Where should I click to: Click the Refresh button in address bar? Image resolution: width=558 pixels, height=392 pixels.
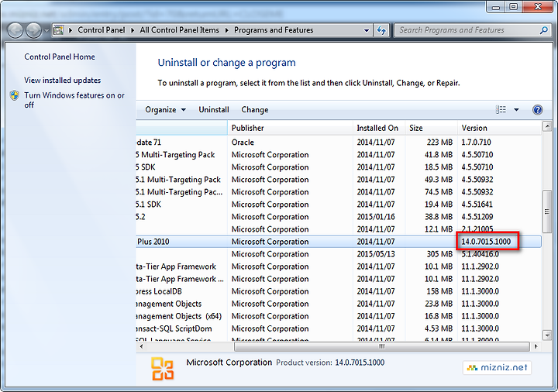(x=381, y=30)
